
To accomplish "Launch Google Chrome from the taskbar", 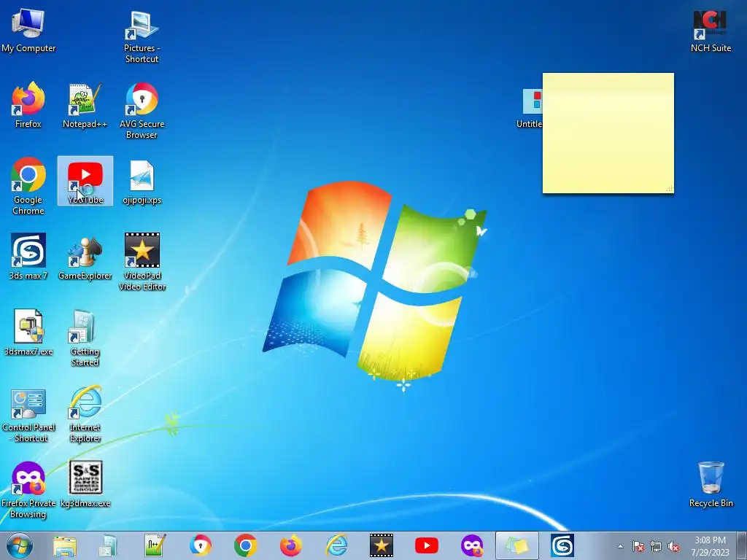I will [246, 545].
